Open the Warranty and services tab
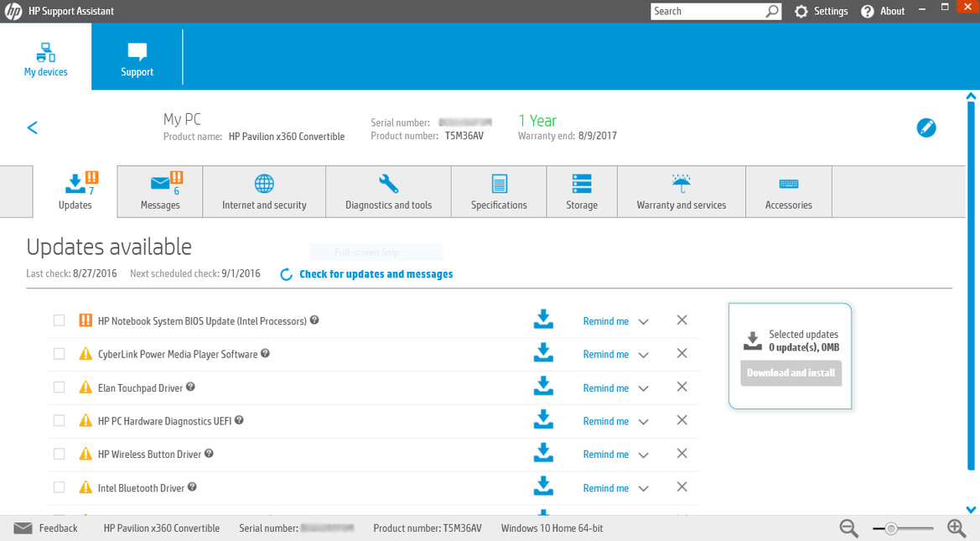980x541 pixels. [x=682, y=191]
